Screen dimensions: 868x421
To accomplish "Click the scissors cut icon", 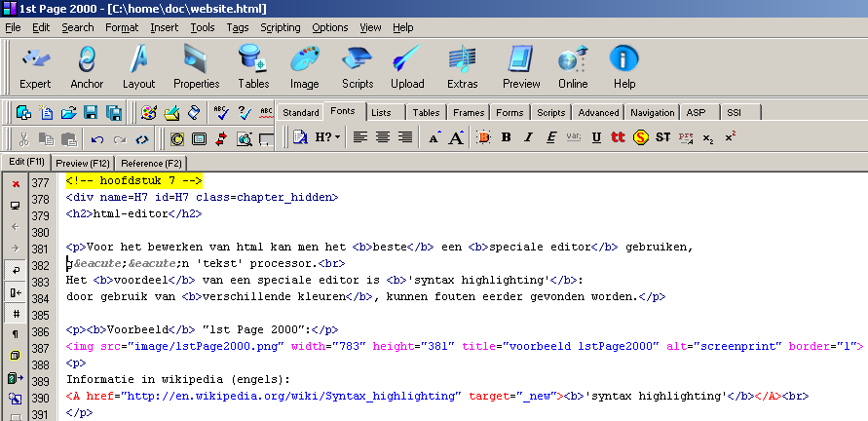I will tap(23, 139).
